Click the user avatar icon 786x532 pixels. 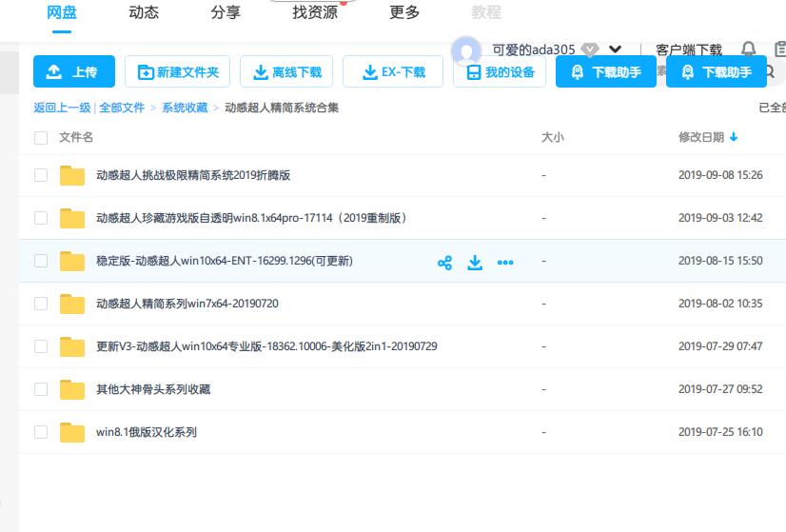point(466,50)
